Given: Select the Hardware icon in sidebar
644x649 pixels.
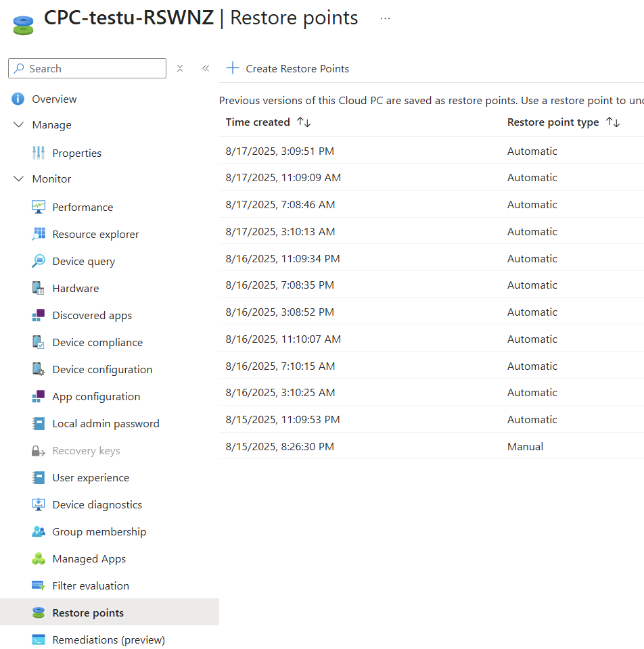Looking at the screenshot, I should [39, 288].
